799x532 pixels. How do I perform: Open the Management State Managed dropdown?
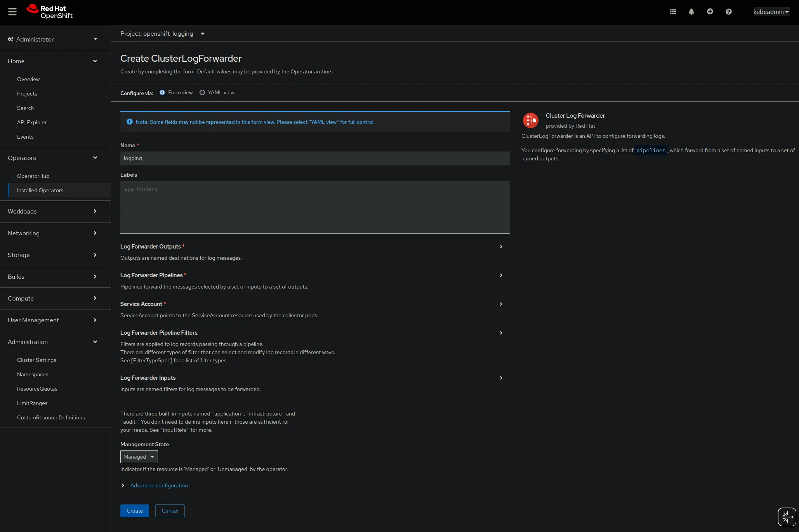139,457
